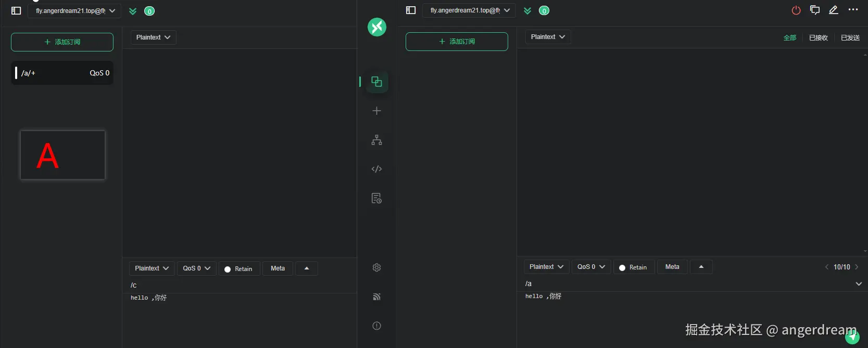Click the 10/10 history counter

click(841, 267)
